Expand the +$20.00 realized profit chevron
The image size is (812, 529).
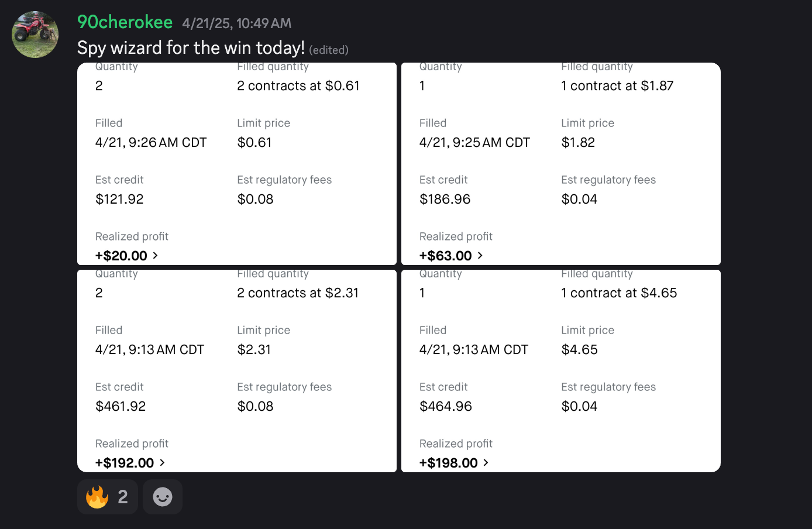point(155,255)
